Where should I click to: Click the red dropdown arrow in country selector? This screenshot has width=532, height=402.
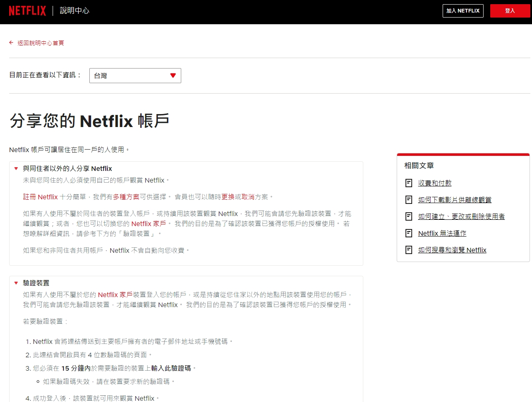click(x=173, y=76)
